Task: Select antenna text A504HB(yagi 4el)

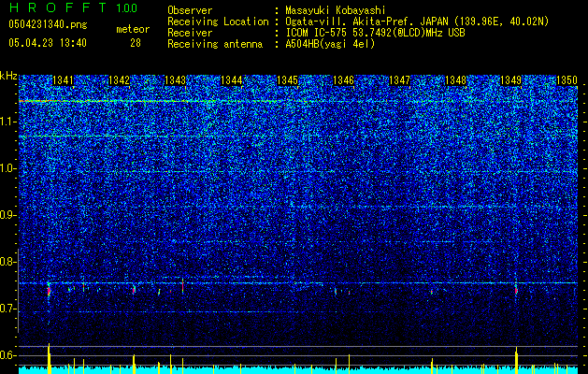Action: 330,44
